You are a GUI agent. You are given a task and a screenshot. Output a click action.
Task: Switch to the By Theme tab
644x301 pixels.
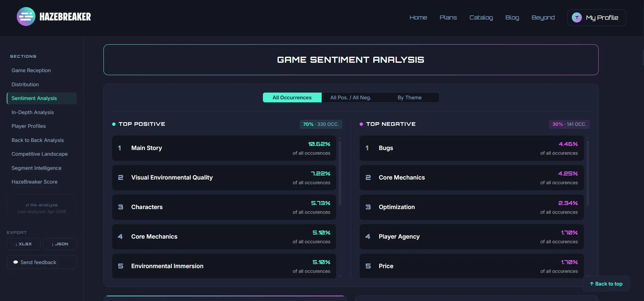[x=409, y=98]
